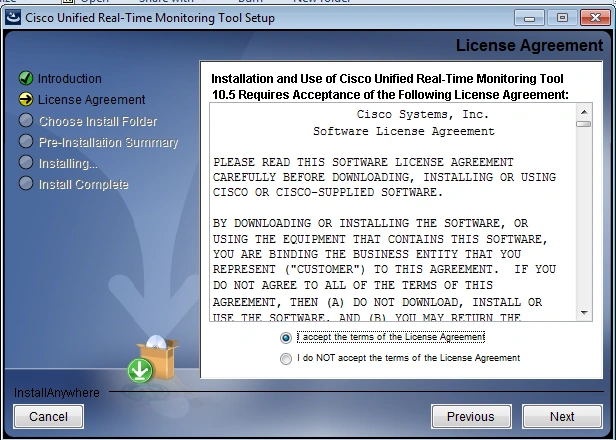Image resolution: width=616 pixels, height=440 pixels.
Task: Click the Pre-Installation Summary step label
Action: point(108,142)
